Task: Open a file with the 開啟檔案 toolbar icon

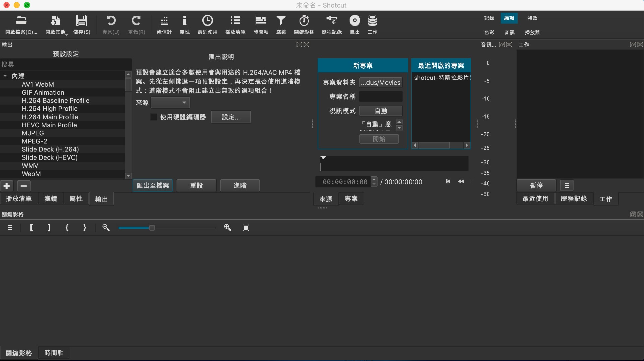Action: pyautogui.click(x=21, y=25)
